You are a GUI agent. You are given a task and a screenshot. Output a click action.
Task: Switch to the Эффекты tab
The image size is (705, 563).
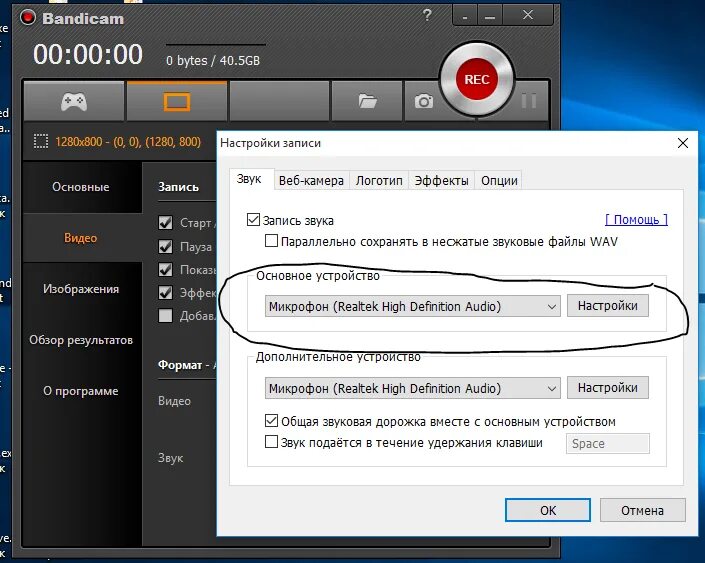(442, 181)
